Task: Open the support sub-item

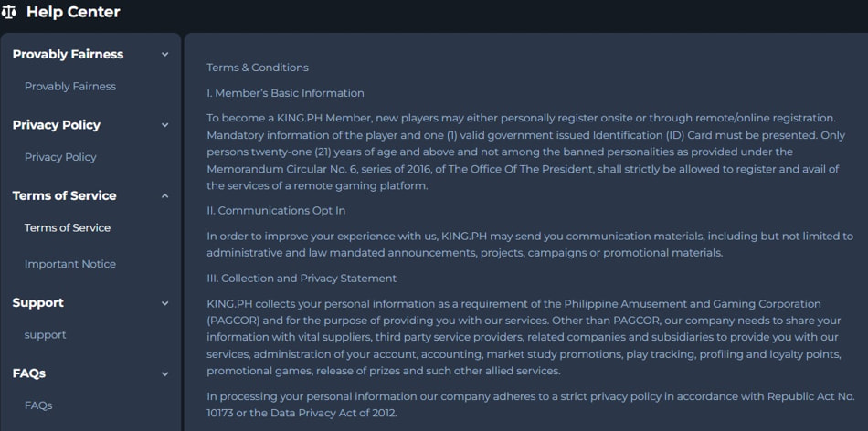Action: (46, 335)
